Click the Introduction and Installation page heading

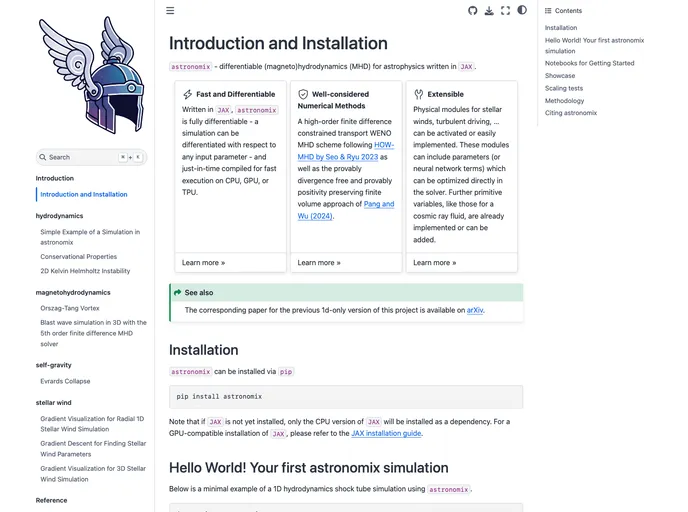278,43
